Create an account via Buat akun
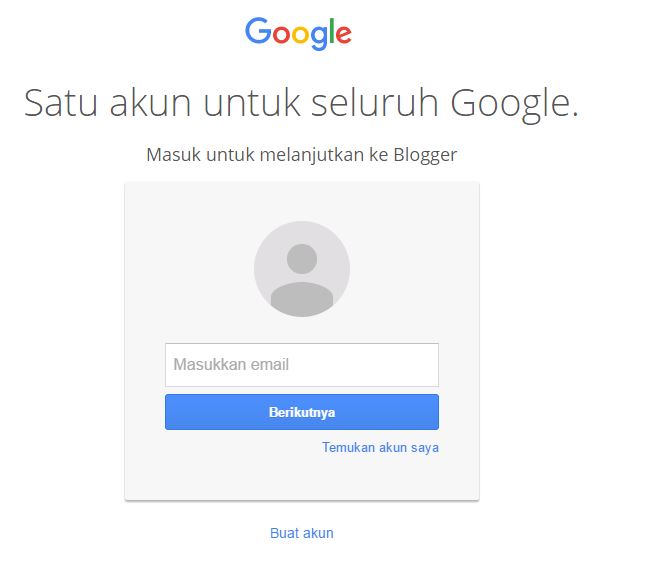 (x=302, y=533)
